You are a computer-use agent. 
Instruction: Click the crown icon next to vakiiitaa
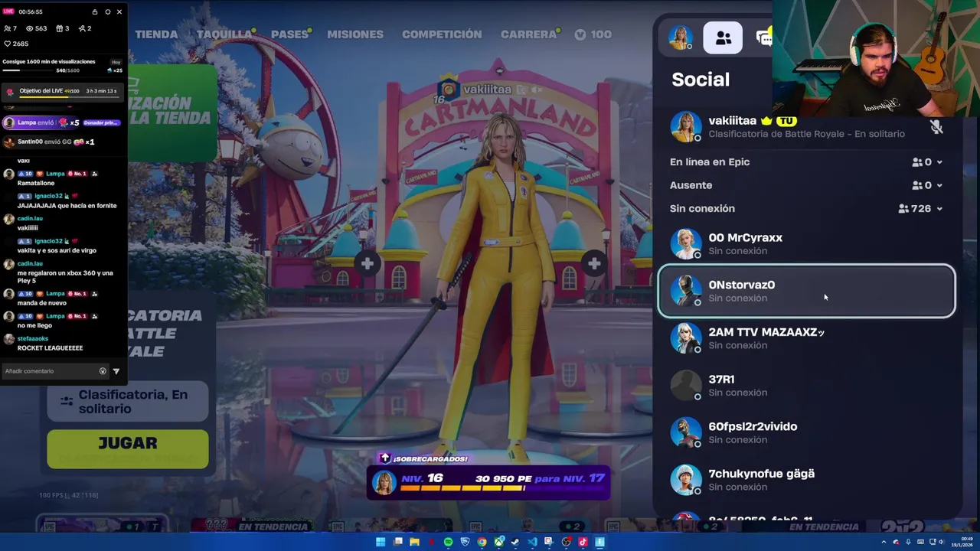click(x=766, y=121)
